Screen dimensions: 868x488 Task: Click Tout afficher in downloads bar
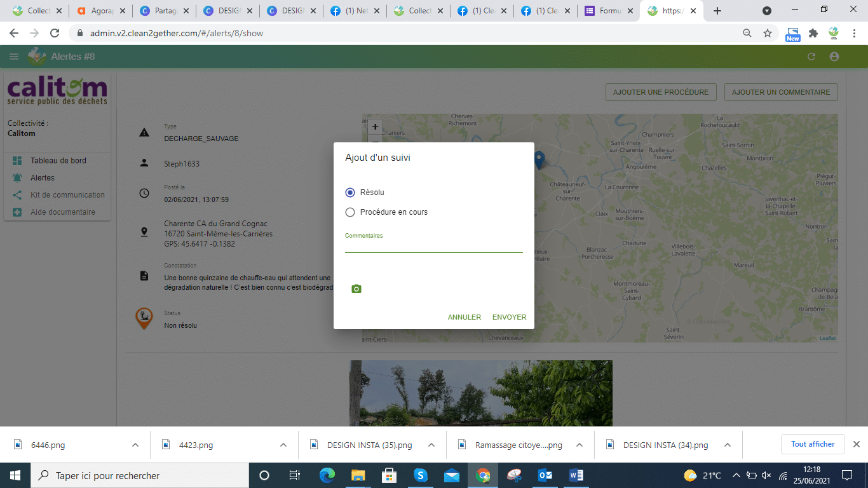pyautogui.click(x=812, y=444)
